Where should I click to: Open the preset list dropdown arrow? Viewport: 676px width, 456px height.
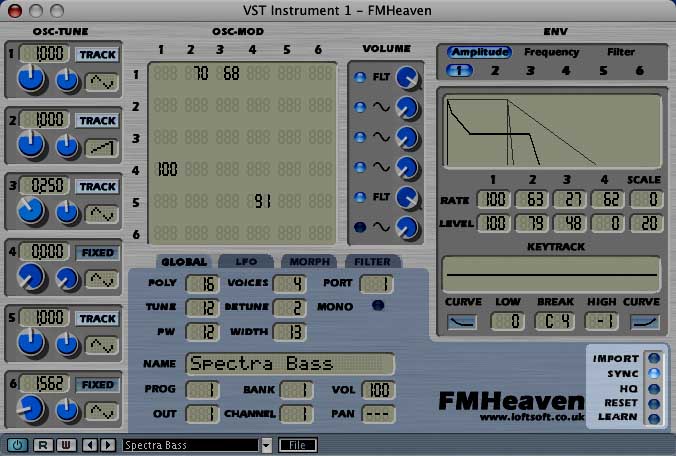pos(266,446)
